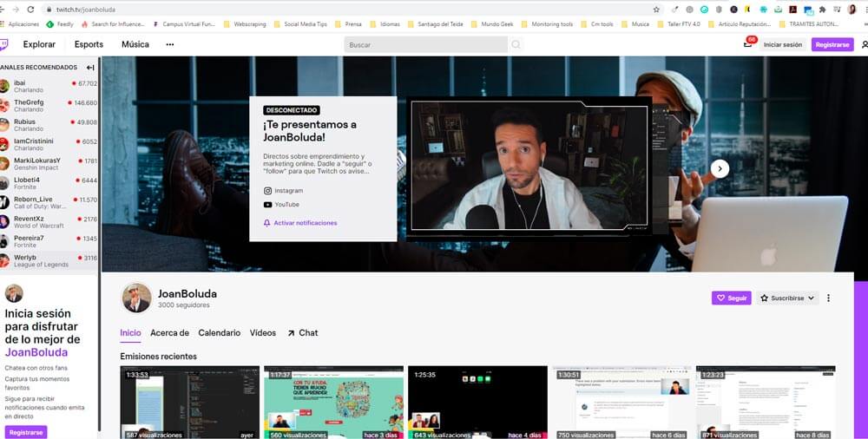Open the Aplicaciones apps shortcut
Viewport: 868px width, 439px height.
click(x=20, y=24)
